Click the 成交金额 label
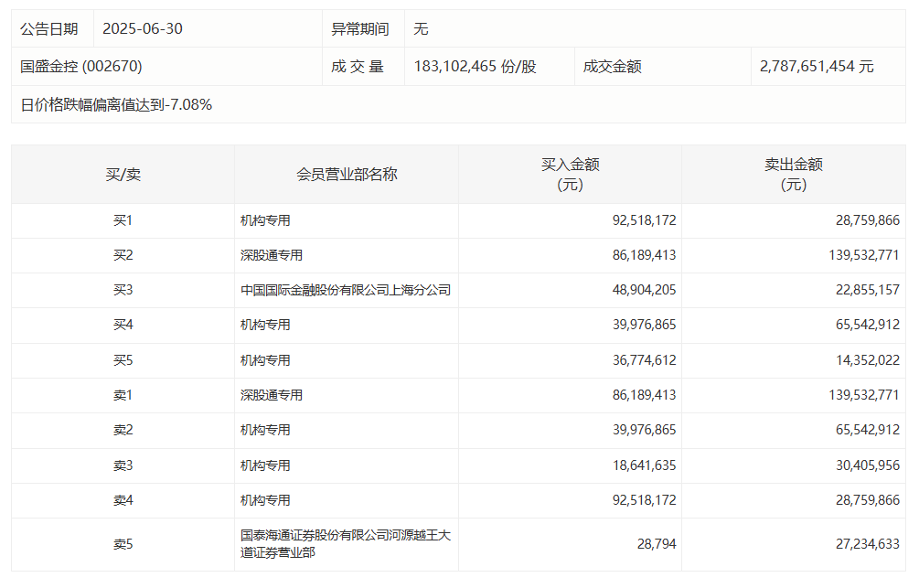 pos(612,66)
